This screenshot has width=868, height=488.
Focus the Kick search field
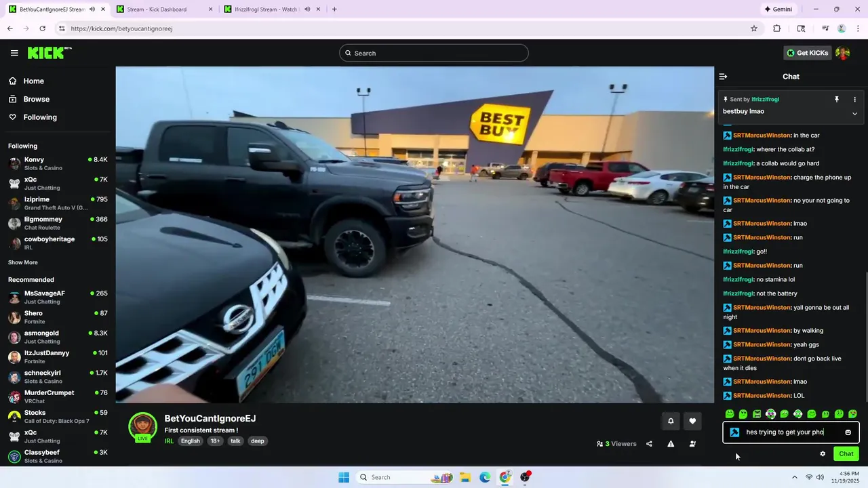(x=434, y=53)
